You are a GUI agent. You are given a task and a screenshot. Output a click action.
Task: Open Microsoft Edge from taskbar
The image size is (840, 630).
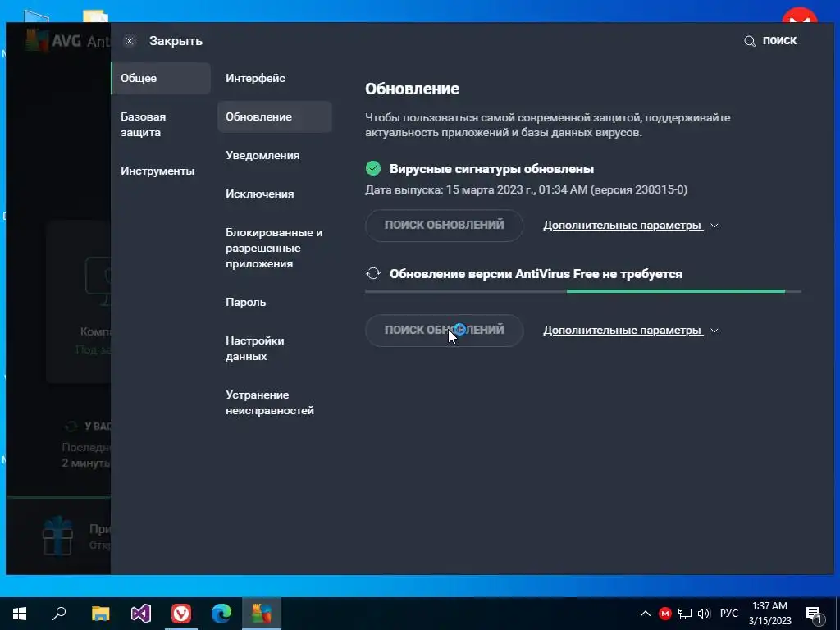(221, 614)
